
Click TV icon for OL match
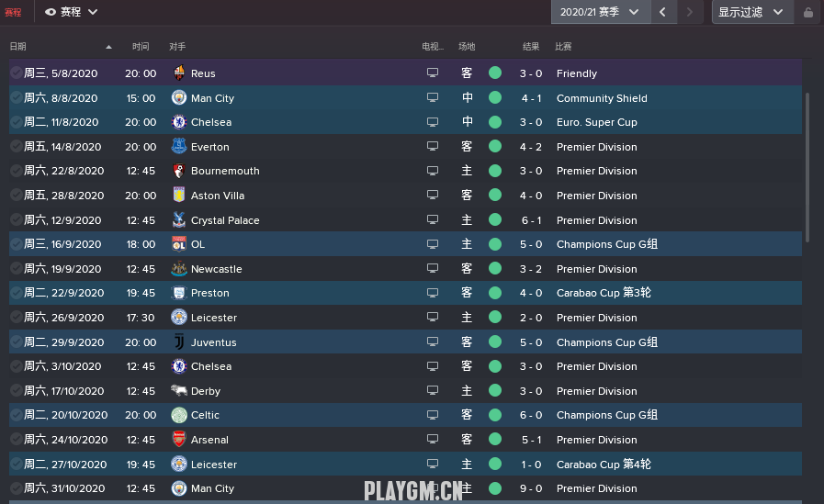tap(433, 243)
